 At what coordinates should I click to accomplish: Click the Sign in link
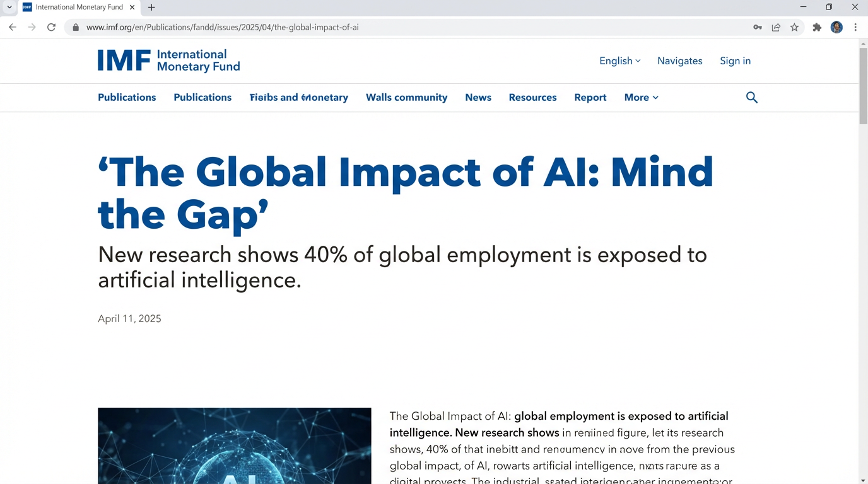pos(735,60)
